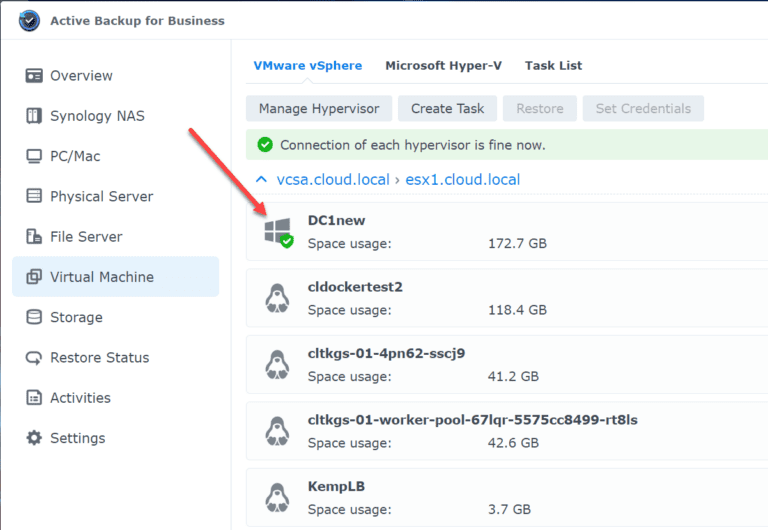768x530 pixels.
Task: Click the File Server sidebar icon
Action: click(x=34, y=237)
